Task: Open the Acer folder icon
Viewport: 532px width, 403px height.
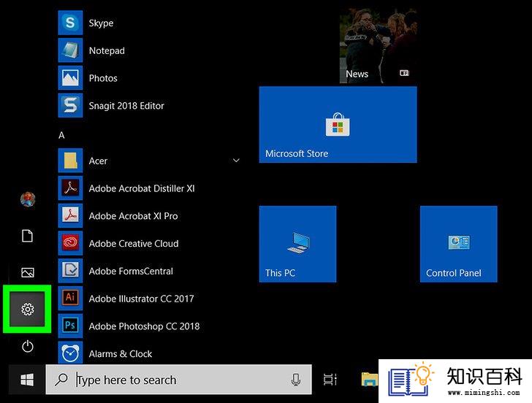Action: click(x=70, y=161)
